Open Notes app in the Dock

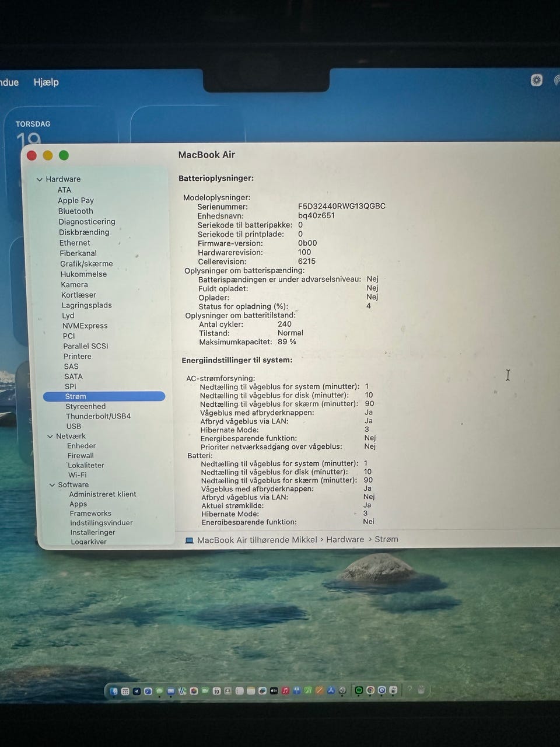251,691
